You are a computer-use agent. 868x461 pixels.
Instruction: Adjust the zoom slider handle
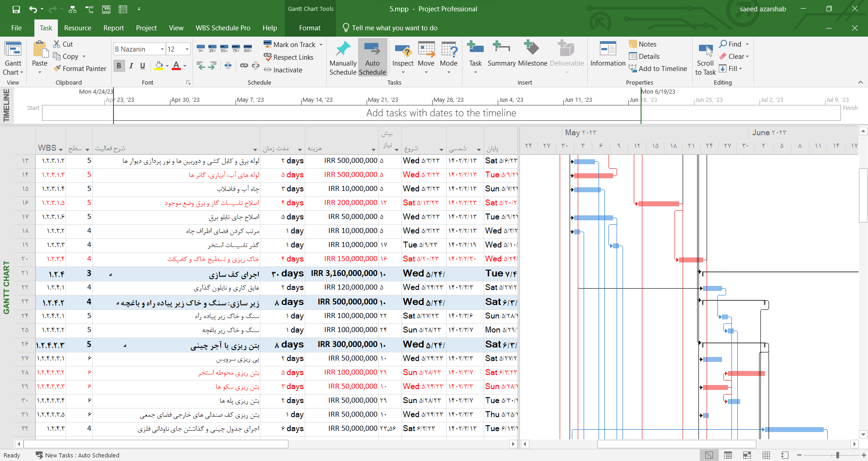click(x=838, y=455)
